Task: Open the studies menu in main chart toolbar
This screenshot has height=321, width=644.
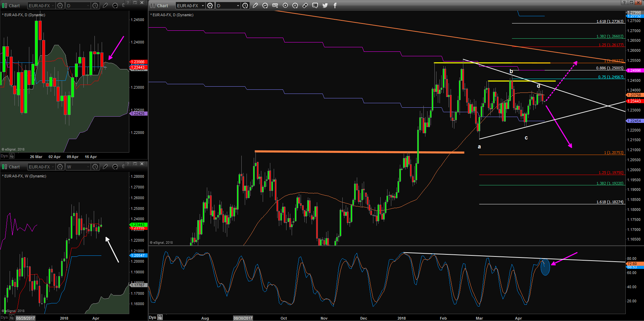Action: tap(265, 6)
